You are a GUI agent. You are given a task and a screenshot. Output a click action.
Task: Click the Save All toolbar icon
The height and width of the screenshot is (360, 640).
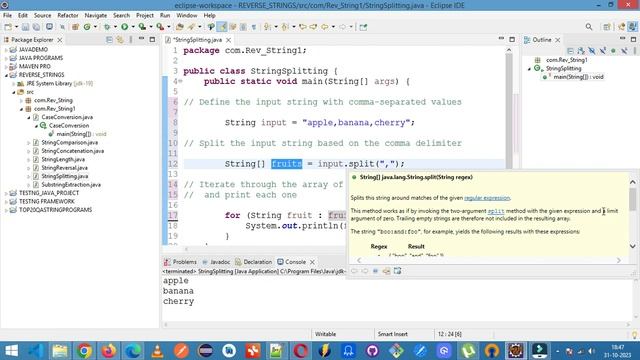click(36, 27)
